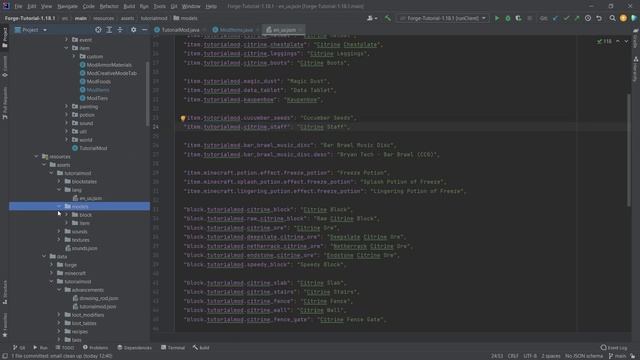Open Project panel gear options
This screenshot has width=640, height=360.
coord(133,30)
